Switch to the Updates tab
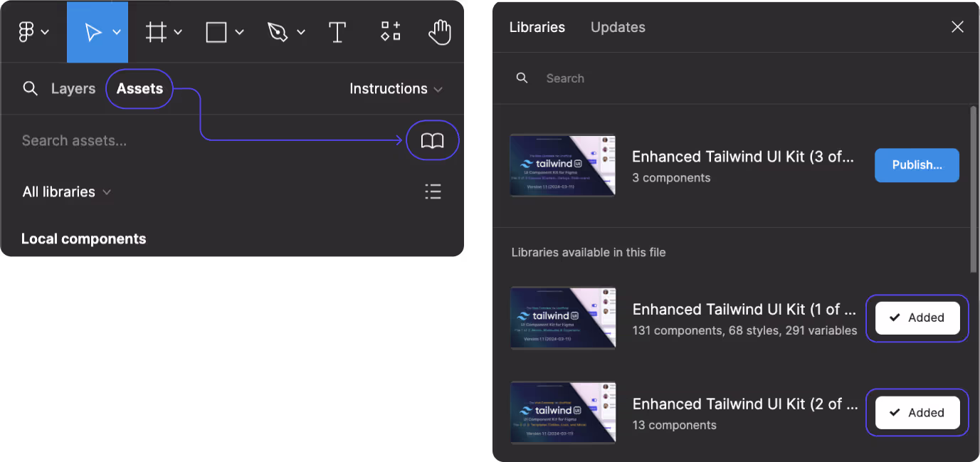 pos(618,27)
